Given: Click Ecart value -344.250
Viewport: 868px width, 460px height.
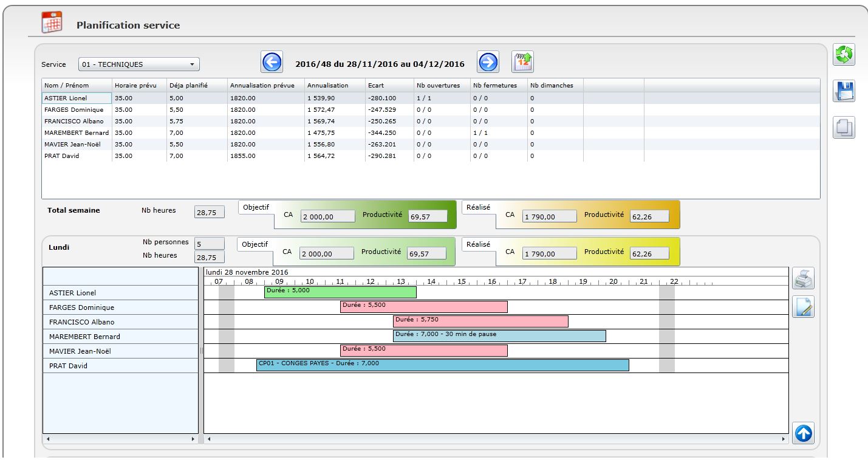Looking at the screenshot, I should click(381, 132).
